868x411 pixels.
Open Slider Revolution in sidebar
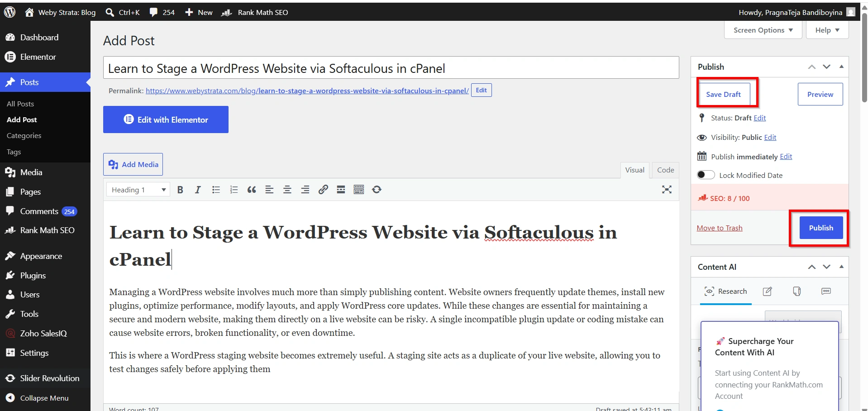click(45, 378)
